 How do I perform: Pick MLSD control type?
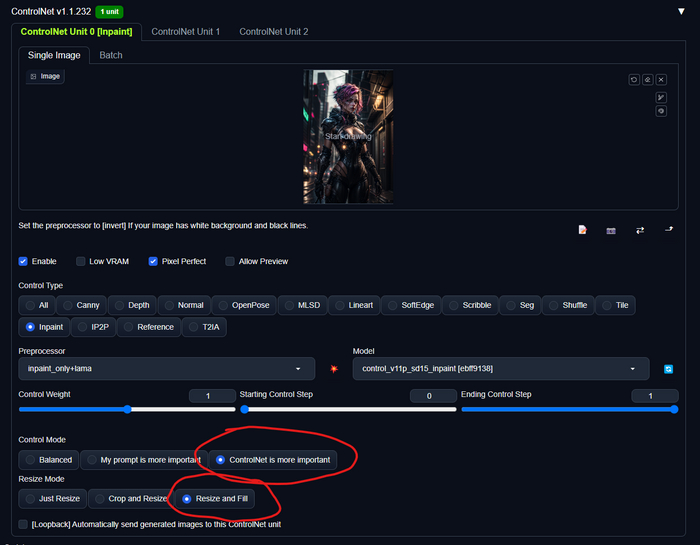pos(303,305)
